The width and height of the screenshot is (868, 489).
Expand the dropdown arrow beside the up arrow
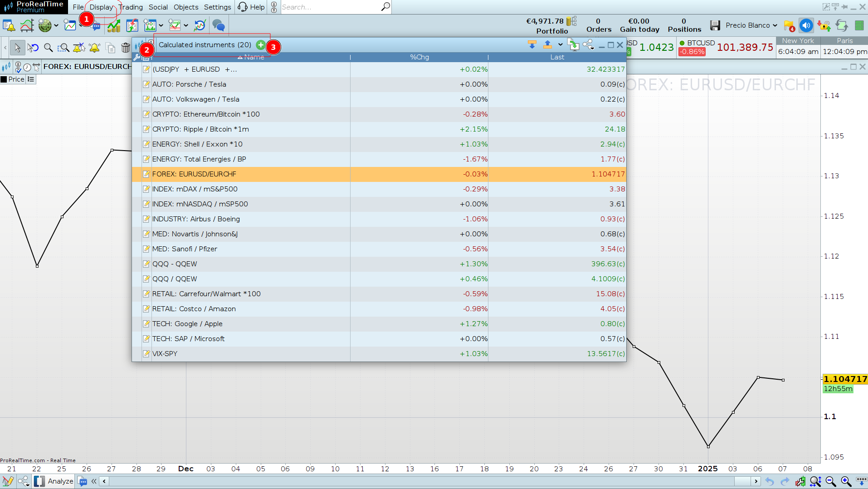561,45
